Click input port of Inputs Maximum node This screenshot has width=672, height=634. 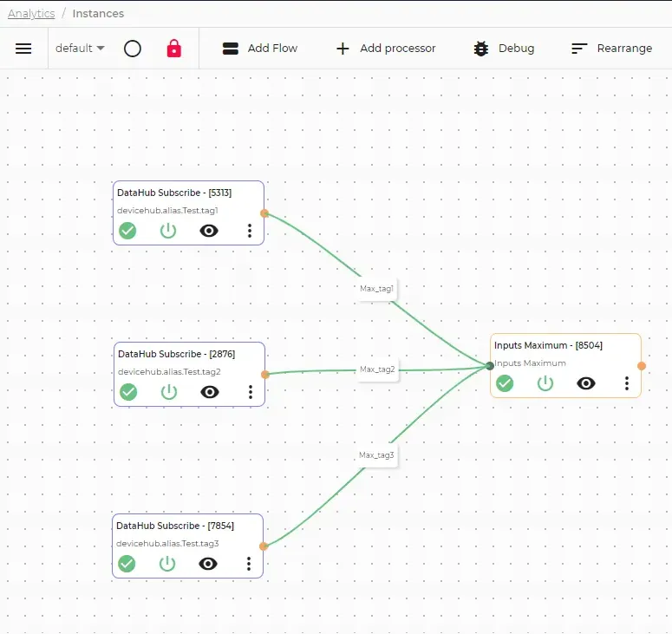coord(490,366)
